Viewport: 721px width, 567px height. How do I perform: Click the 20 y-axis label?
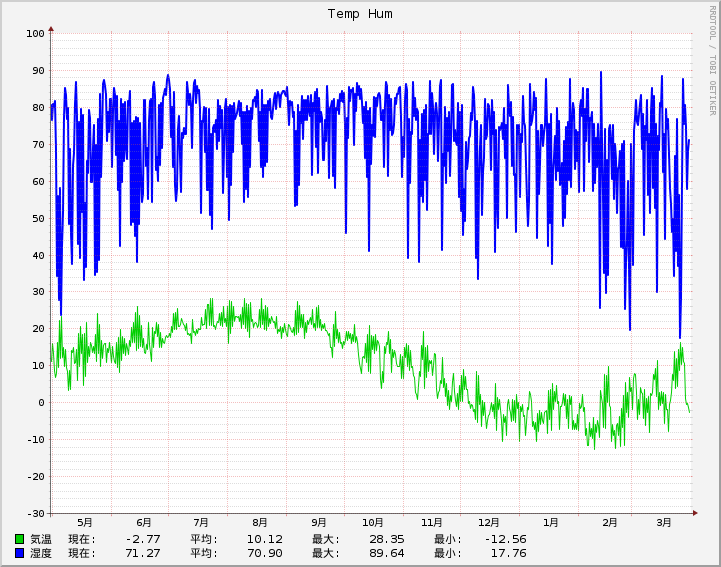(39, 329)
